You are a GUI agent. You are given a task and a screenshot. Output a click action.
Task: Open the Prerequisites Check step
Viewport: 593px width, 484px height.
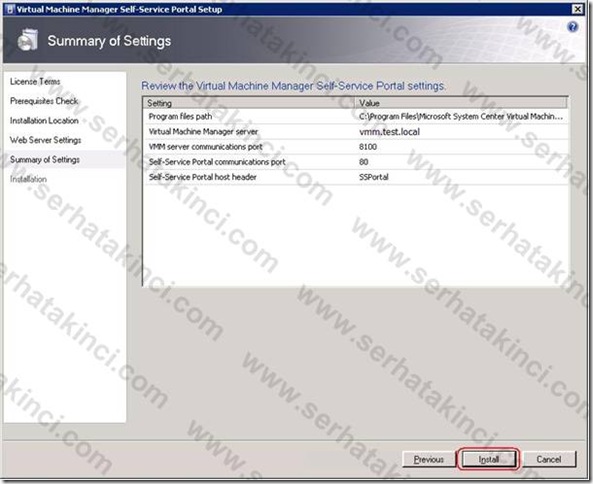(44, 101)
